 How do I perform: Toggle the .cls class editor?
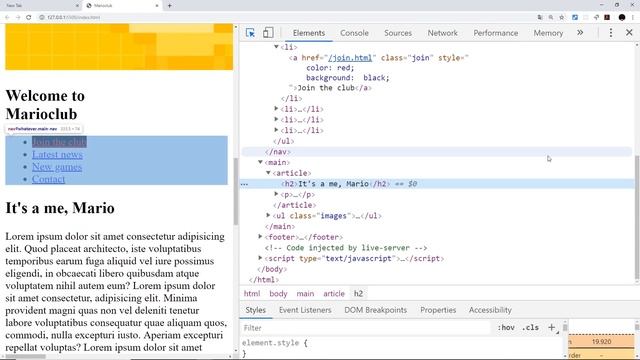[530, 327]
